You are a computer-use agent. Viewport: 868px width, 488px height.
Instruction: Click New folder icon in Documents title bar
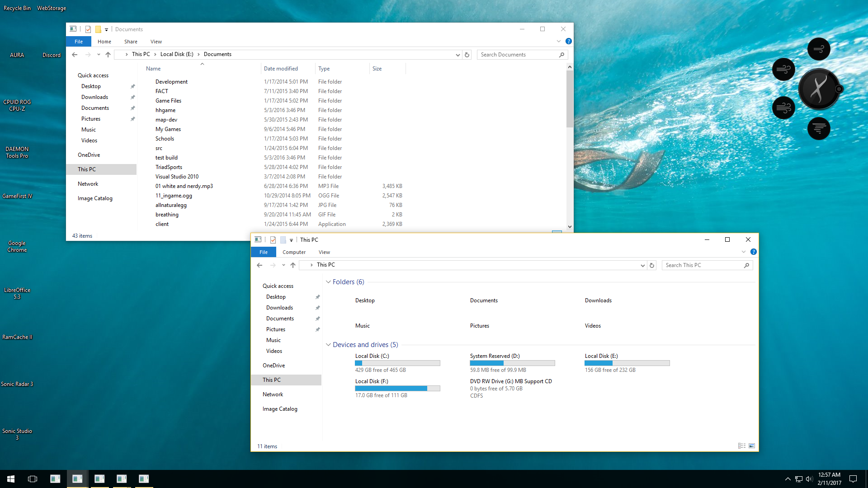[x=98, y=29]
